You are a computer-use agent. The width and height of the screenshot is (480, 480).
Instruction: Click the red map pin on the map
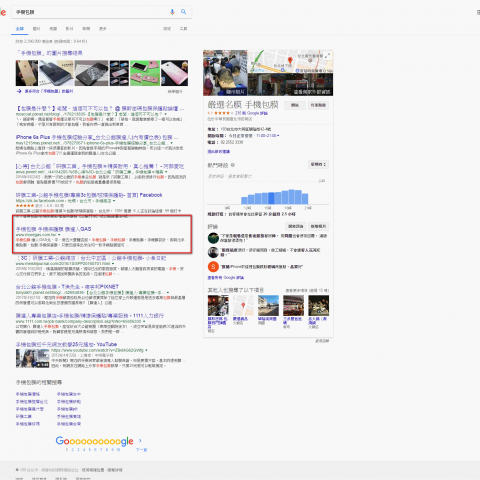point(290,60)
